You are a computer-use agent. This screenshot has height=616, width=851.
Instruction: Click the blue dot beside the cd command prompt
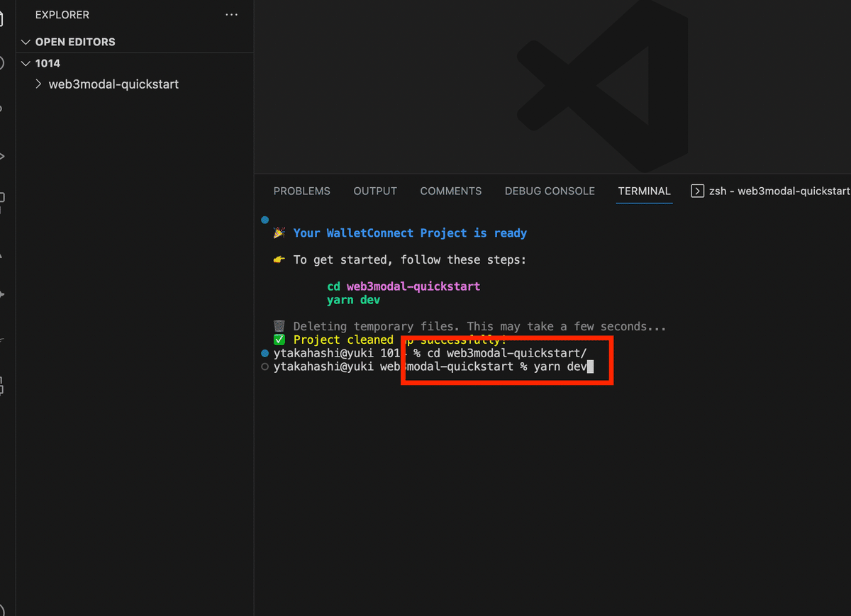265,353
